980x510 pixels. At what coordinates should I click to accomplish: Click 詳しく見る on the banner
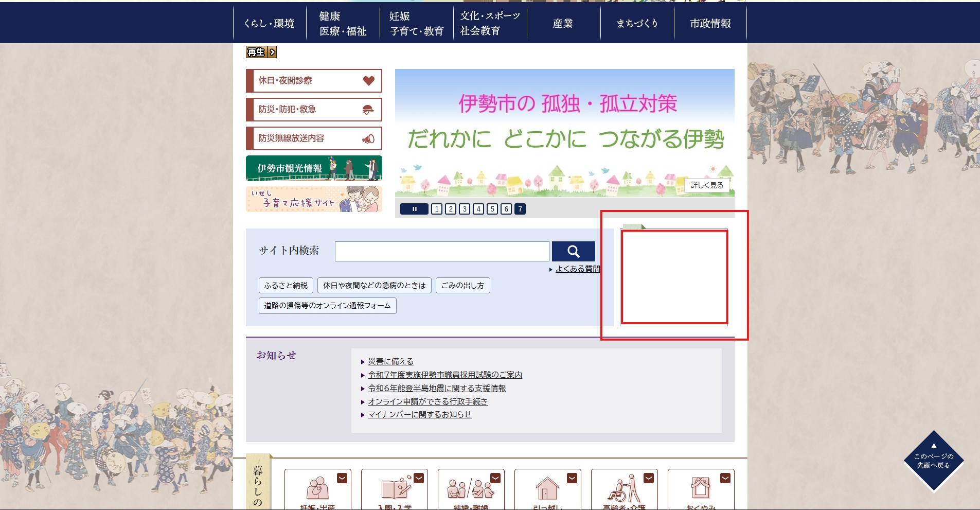click(707, 185)
